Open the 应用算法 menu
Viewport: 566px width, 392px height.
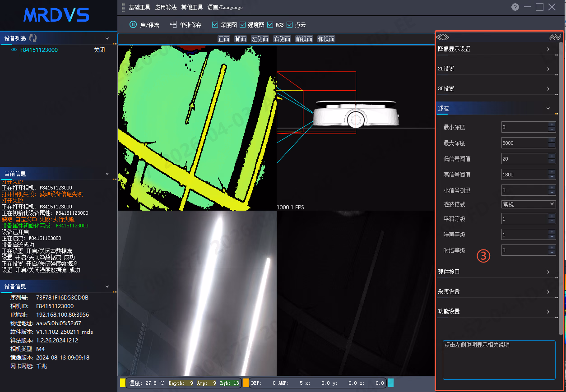point(166,7)
